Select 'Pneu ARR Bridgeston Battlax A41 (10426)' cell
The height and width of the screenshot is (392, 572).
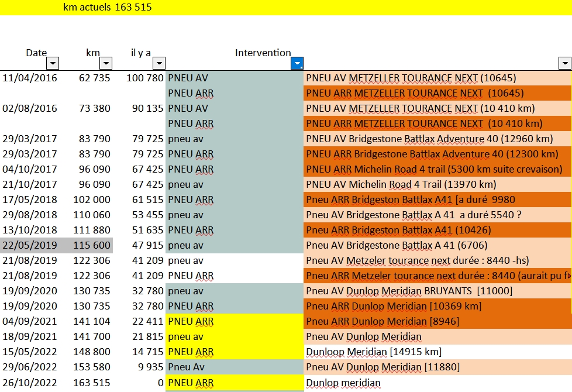point(437,230)
